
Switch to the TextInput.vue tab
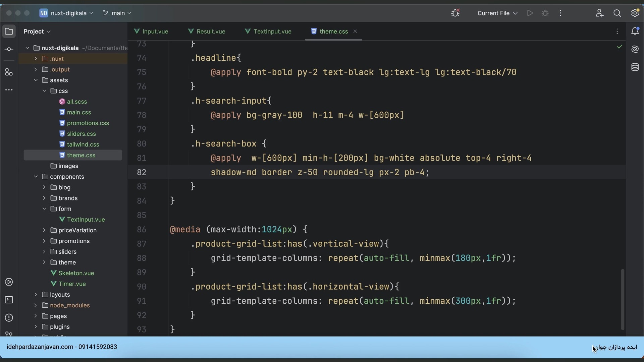[268, 32]
